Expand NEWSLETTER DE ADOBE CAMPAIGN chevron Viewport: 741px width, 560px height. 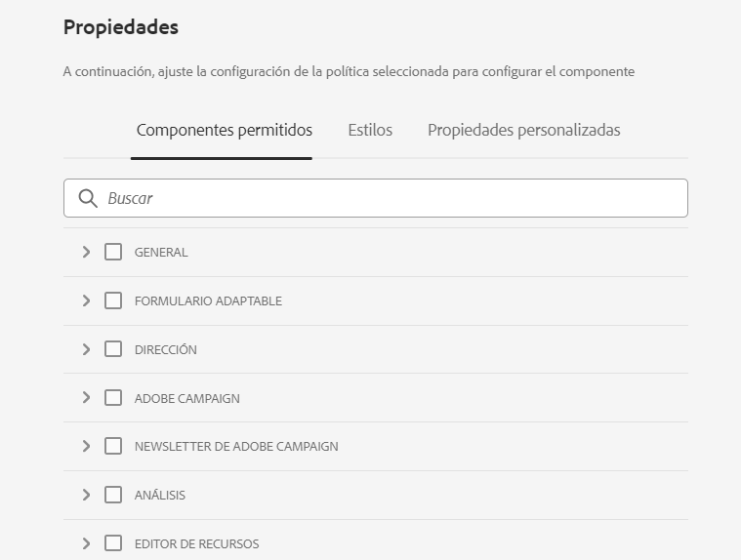[x=86, y=446]
